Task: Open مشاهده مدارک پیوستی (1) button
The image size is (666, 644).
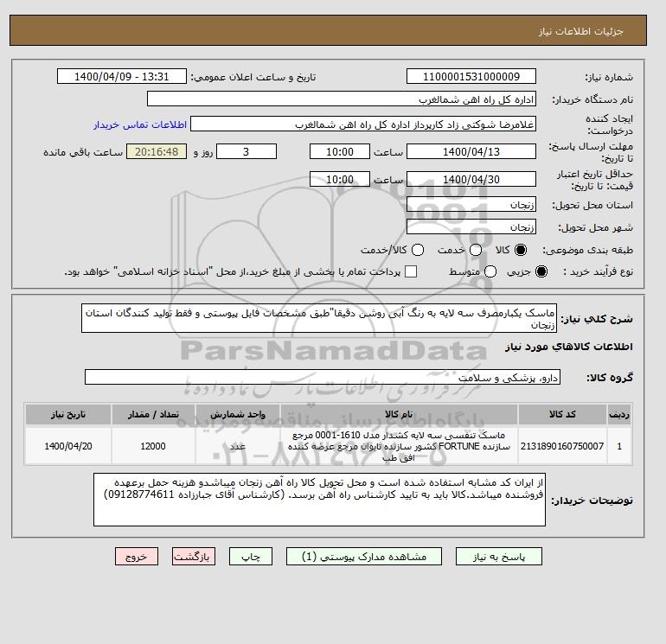Action: (x=364, y=556)
